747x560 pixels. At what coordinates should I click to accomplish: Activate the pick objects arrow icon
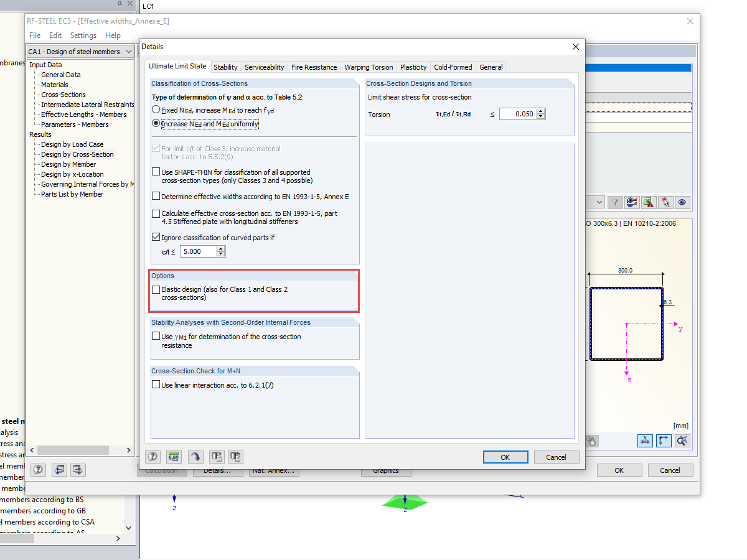665,202
